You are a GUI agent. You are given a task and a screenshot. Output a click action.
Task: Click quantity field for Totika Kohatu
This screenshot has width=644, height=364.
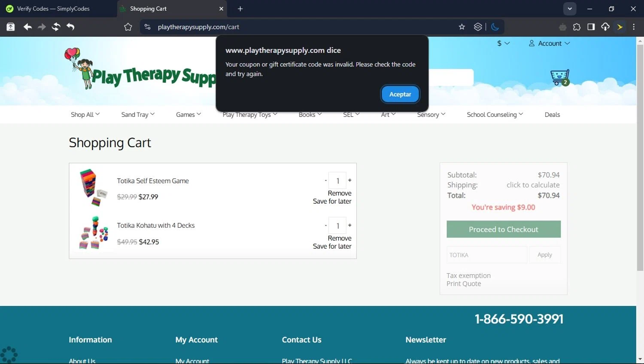(337, 226)
